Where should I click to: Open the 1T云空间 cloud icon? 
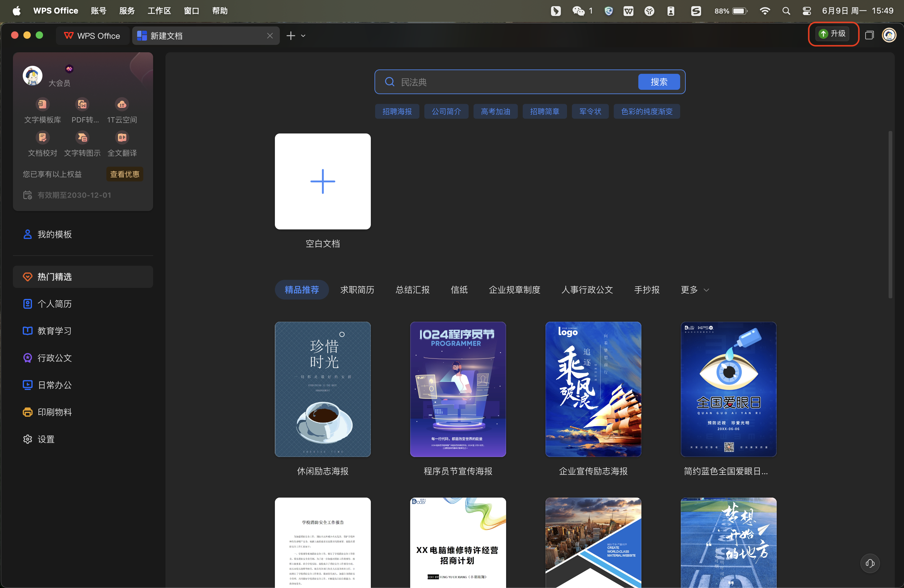tap(122, 104)
